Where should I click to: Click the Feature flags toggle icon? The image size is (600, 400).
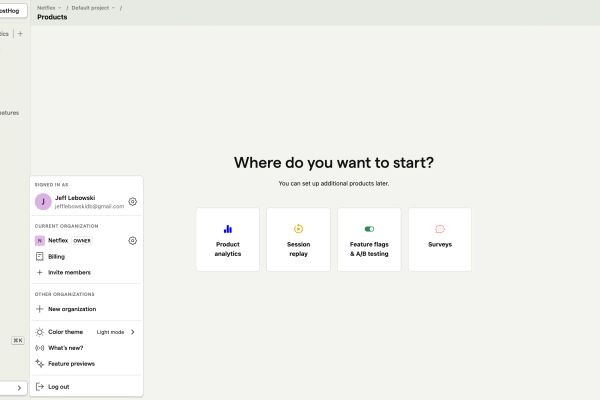click(369, 229)
